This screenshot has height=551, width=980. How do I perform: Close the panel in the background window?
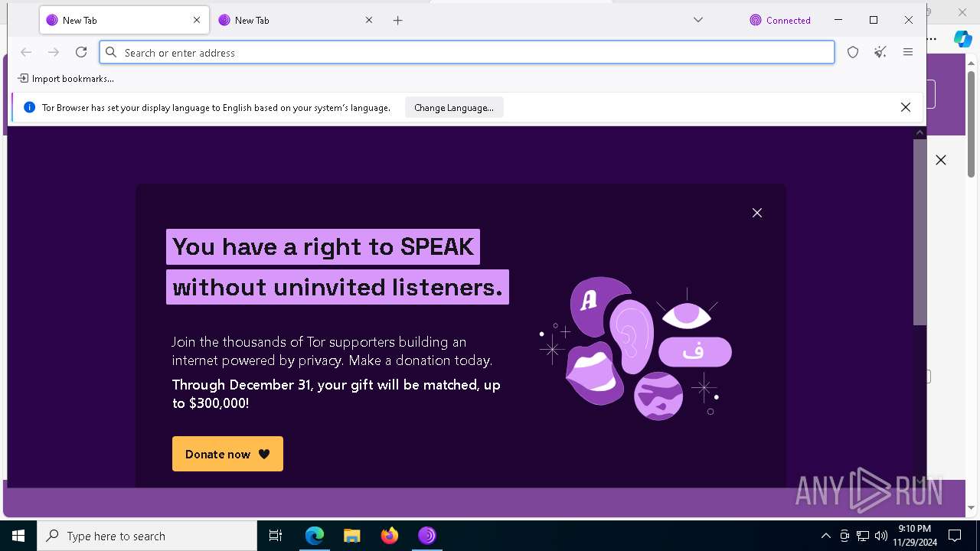click(941, 160)
